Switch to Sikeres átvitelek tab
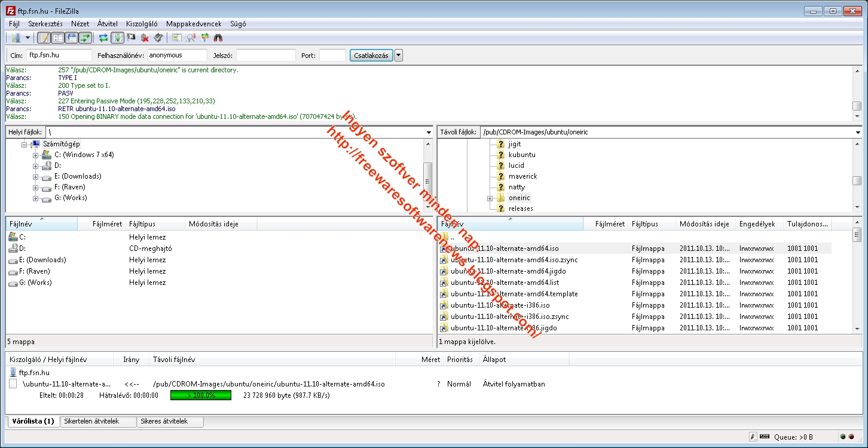This screenshot has height=448, width=868. (170, 421)
